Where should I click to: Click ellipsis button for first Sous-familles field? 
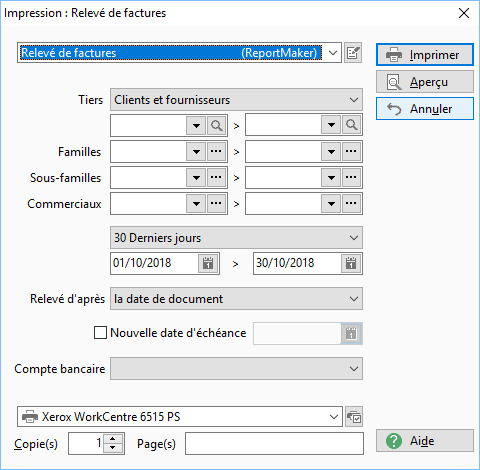click(217, 177)
